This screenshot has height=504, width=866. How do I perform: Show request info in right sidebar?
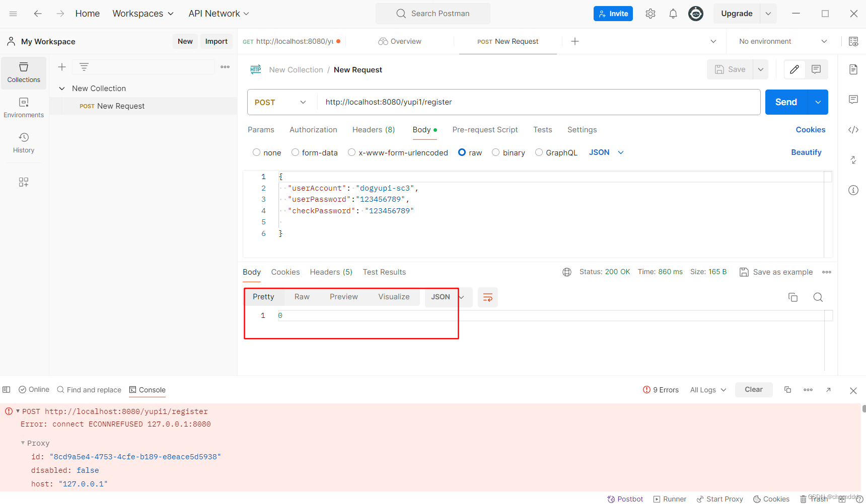pos(853,190)
